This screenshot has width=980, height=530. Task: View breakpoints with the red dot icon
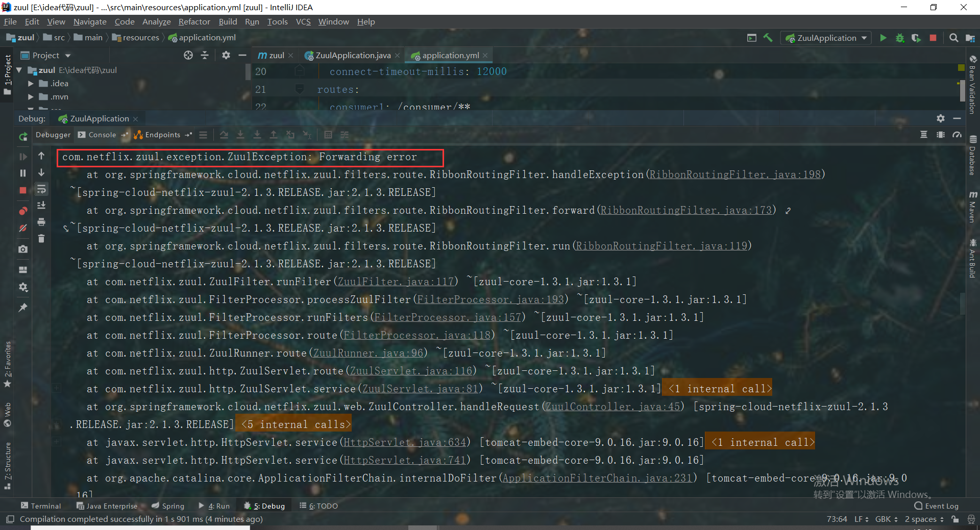22,211
